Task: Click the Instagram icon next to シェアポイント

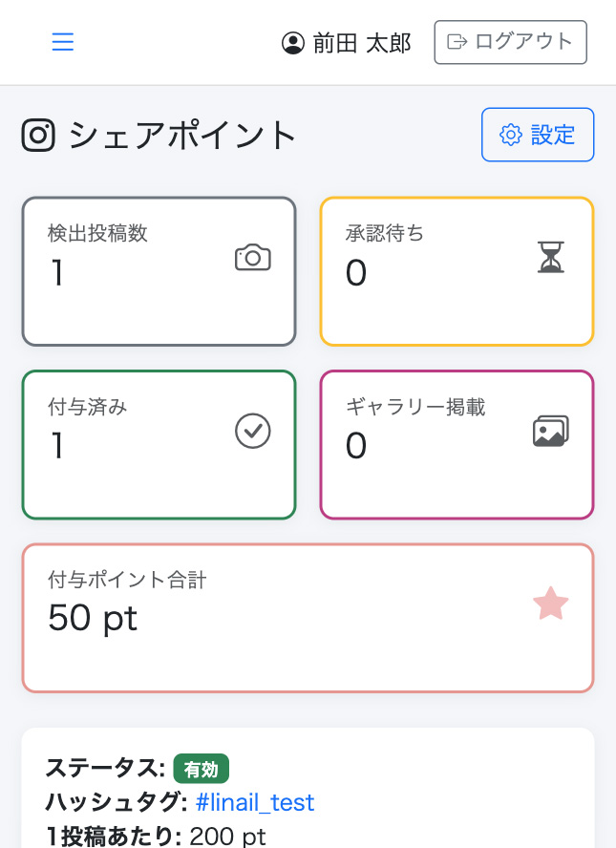Action: [x=38, y=136]
